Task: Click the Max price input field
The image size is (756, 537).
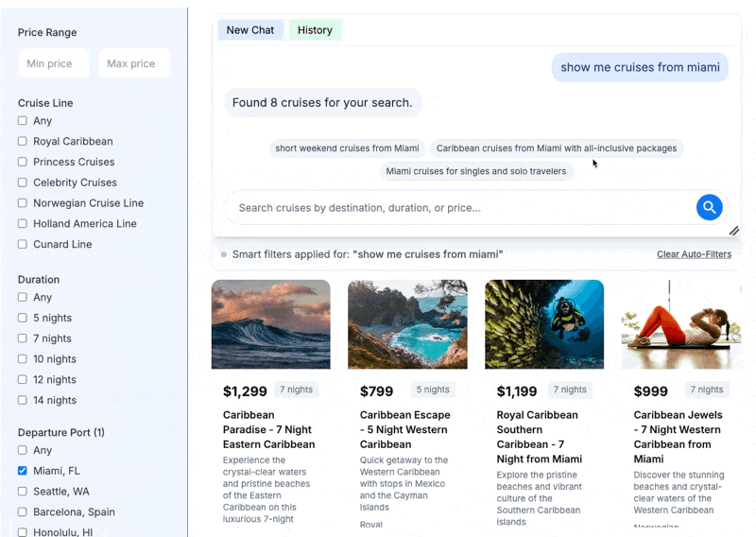Action: coord(134,63)
